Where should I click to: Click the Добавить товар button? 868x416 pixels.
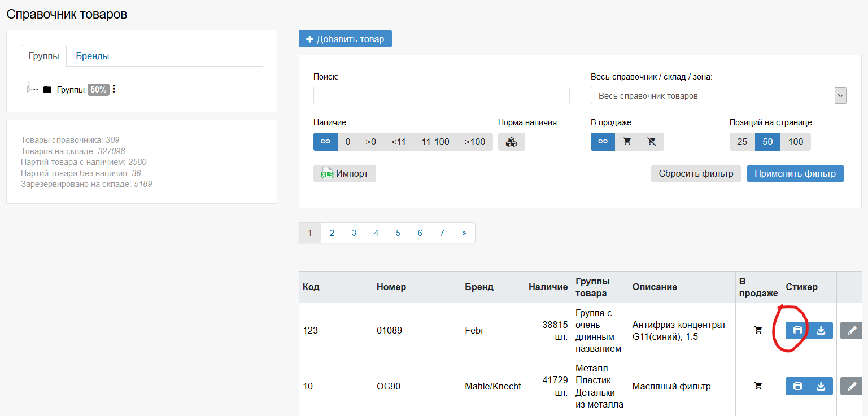click(345, 39)
